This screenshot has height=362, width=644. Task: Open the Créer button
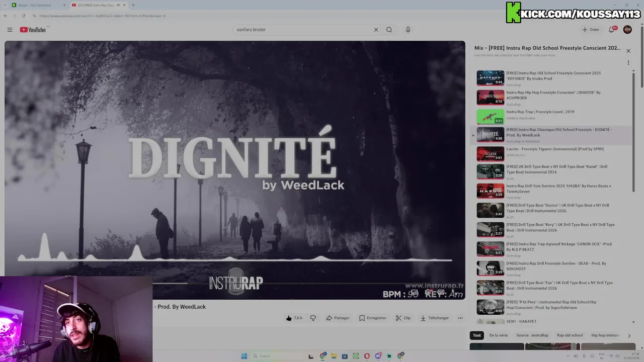(x=591, y=30)
